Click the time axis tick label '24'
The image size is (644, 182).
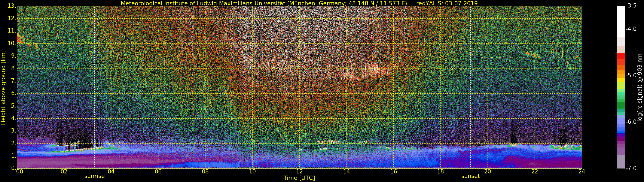point(582,172)
